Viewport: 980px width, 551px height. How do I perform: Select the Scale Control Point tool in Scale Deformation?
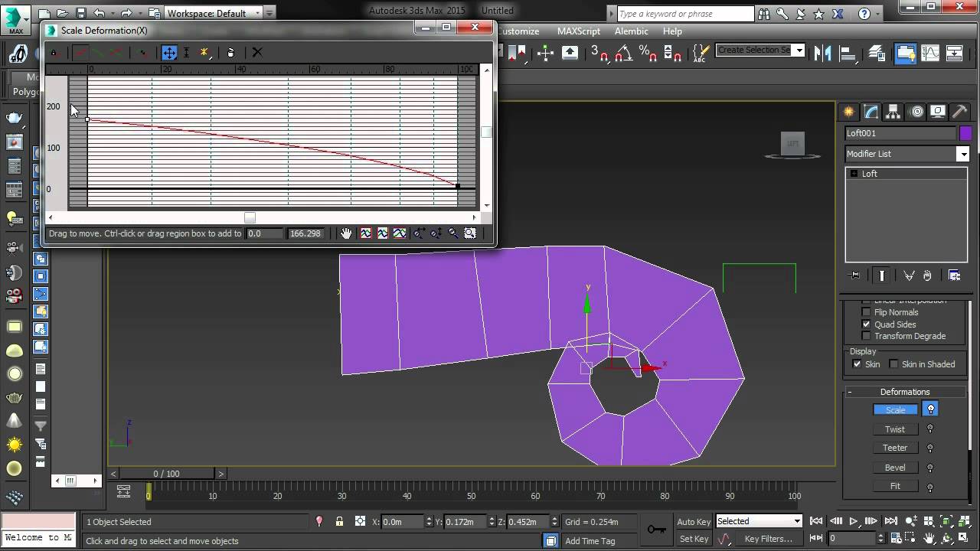[x=187, y=53]
